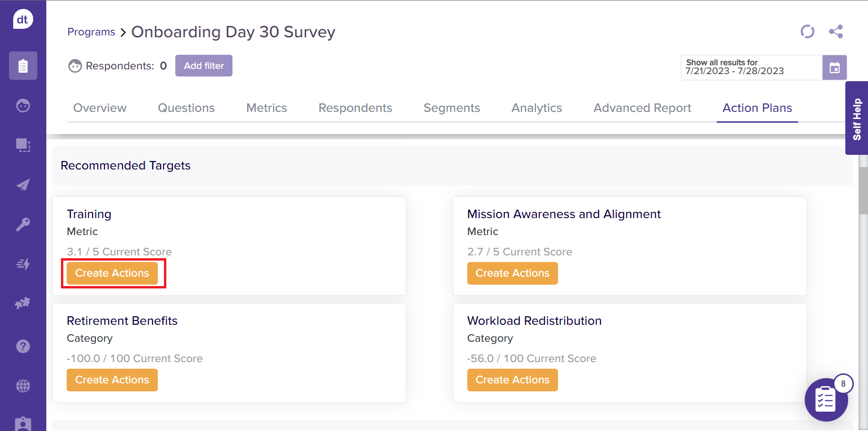Create Actions for Workload Redistribution
Image resolution: width=868 pixels, height=431 pixels.
click(x=512, y=380)
